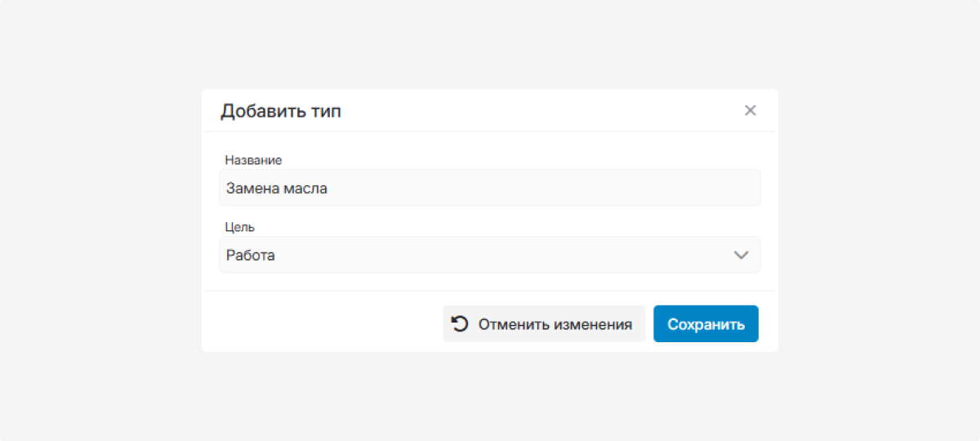Viewport: 980px width, 441px height.
Task: Click Отменить изменения button
Action: tap(544, 324)
